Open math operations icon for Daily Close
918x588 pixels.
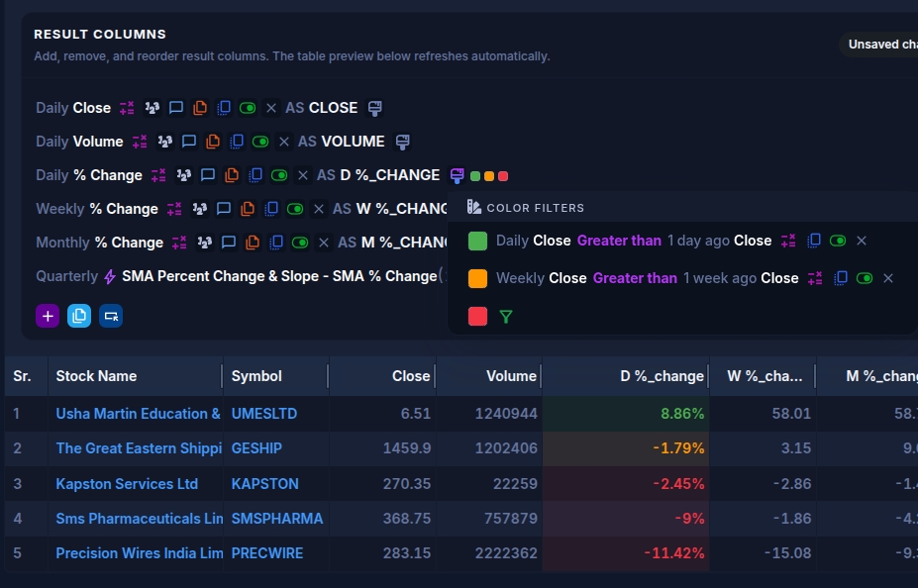tap(127, 108)
